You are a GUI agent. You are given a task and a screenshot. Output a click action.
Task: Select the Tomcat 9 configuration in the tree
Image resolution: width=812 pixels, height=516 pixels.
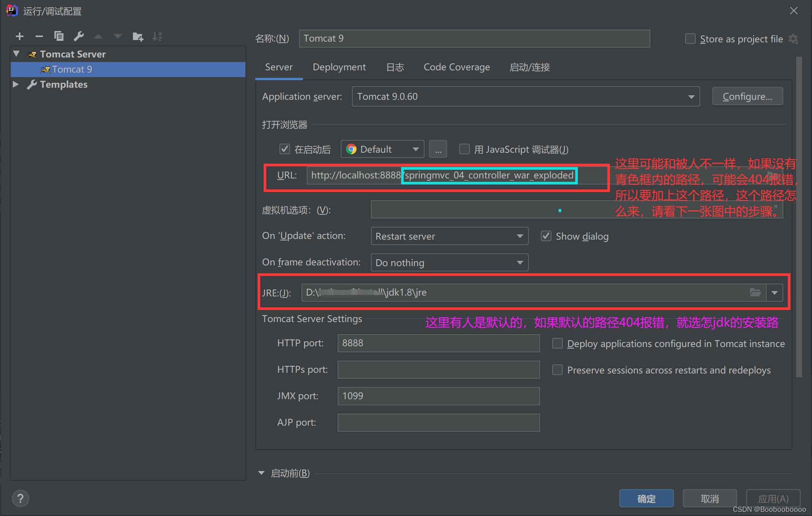(128, 69)
